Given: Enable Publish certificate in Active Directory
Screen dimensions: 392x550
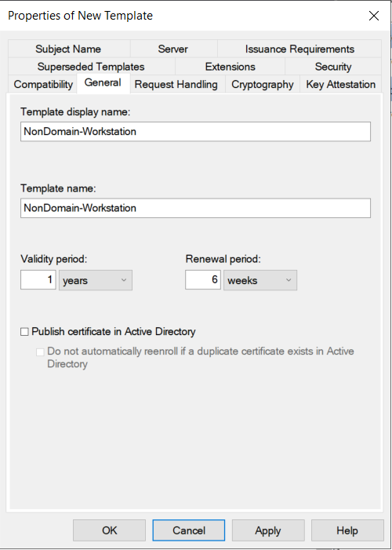Looking at the screenshot, I should pos(24,331).
